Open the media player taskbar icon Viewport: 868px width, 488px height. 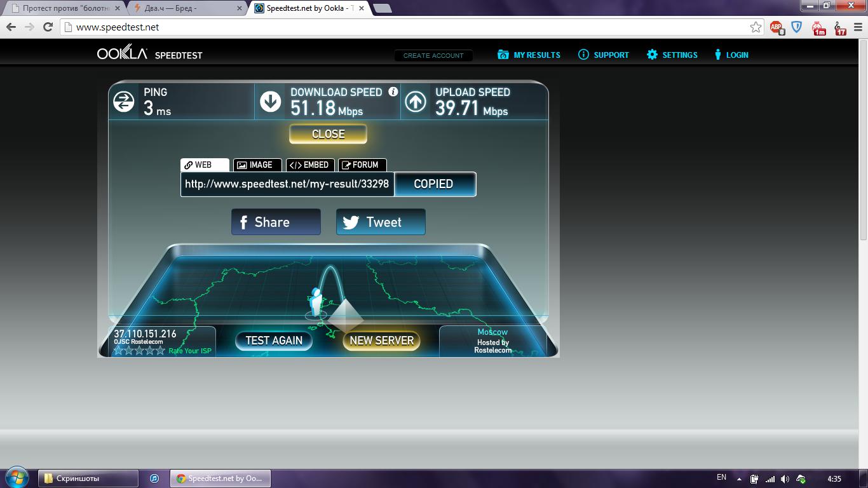tap(154, 478)
